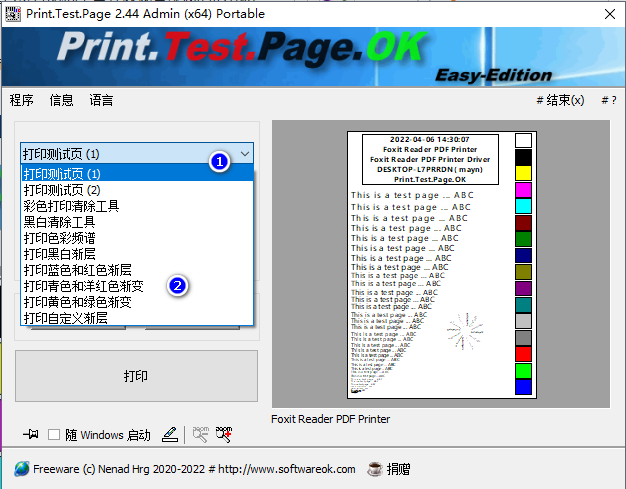The height and width of the screenshot is (489, 626).
Task: Click the large 打印 button
Action: 137,376
